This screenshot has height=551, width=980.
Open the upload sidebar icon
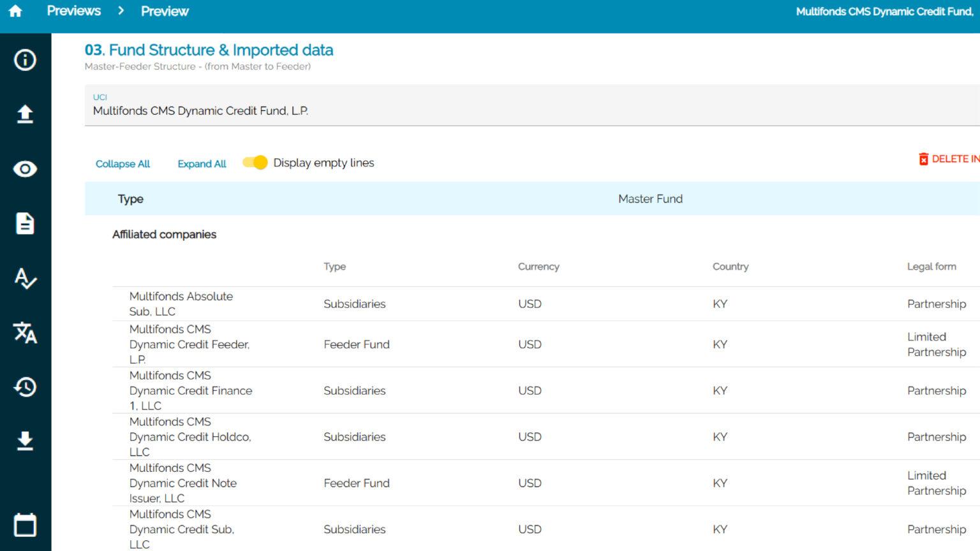tap(25, 114)
